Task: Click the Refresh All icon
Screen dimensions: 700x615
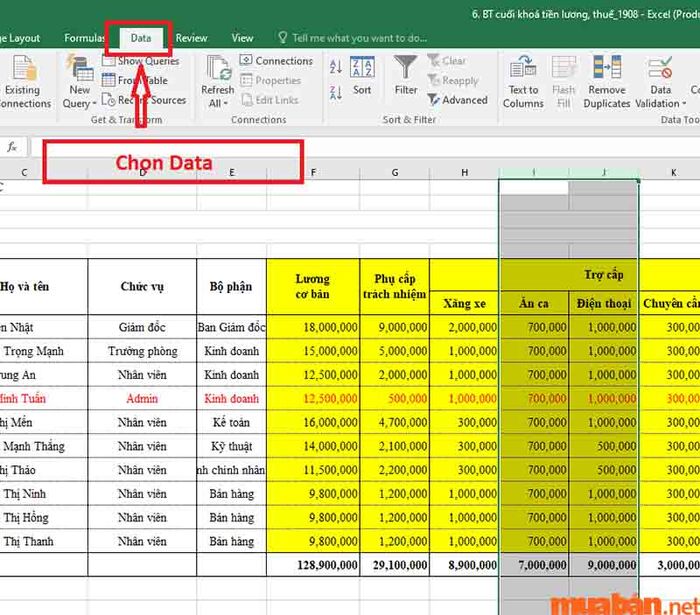Action: click(218, 68)
